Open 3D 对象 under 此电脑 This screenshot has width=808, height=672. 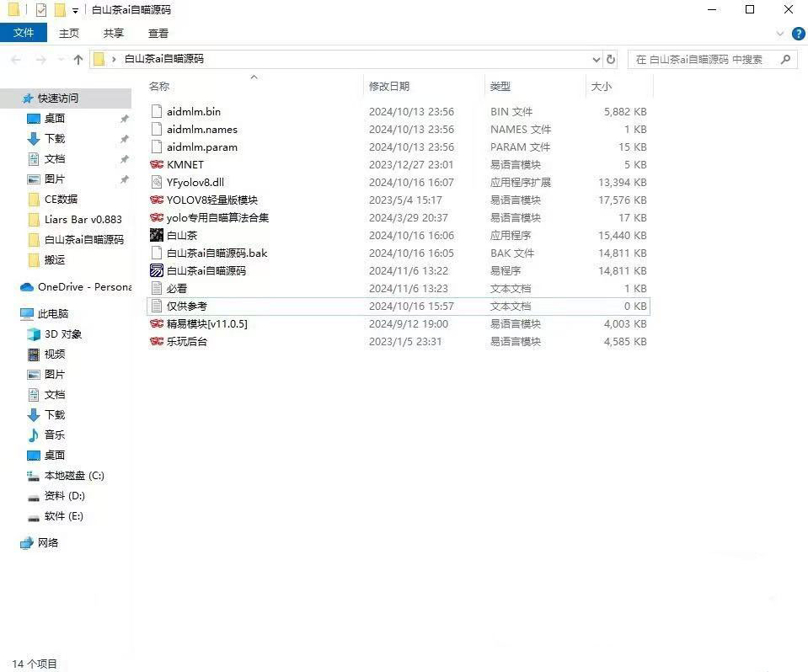tap(63, 334)
